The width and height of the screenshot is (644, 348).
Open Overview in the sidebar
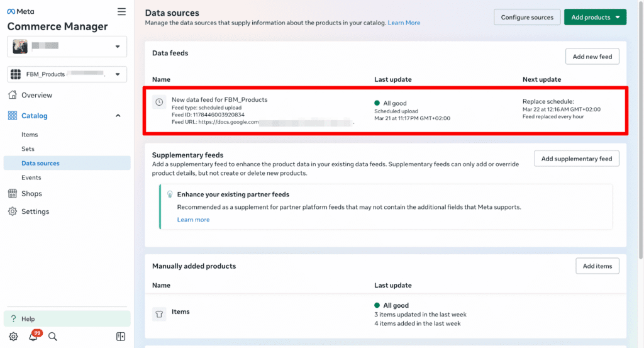click(36, 95)
